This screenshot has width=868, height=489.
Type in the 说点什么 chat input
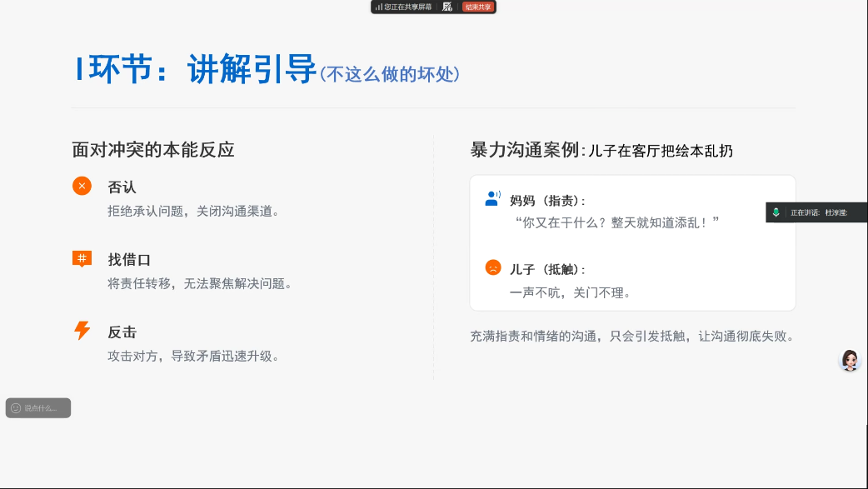42,408
